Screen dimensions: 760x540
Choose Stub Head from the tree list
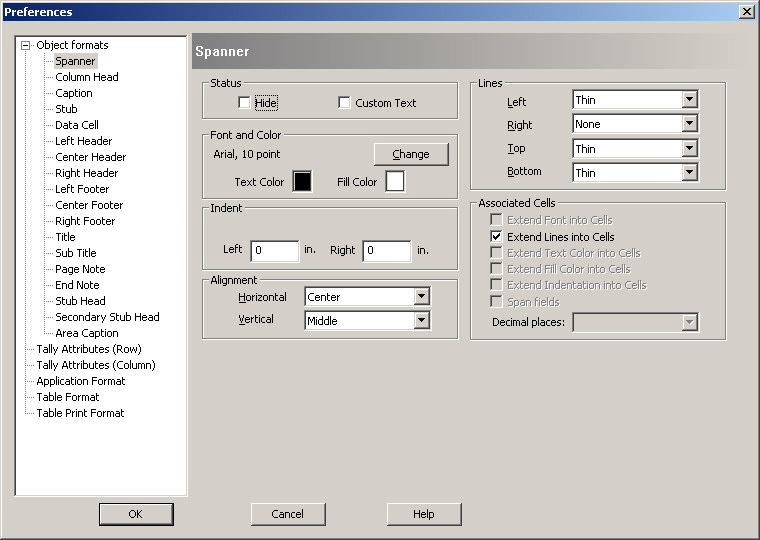click(80, 301)
